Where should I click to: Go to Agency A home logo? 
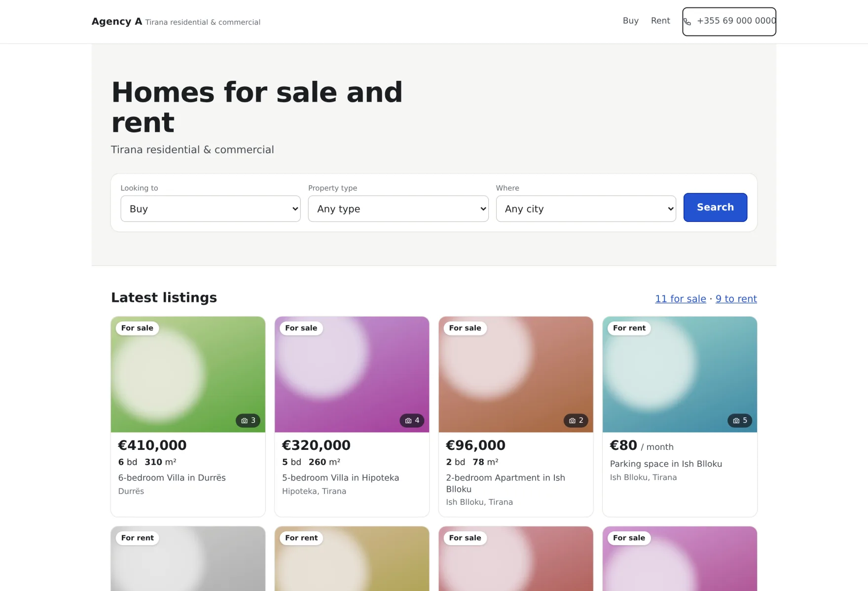coord(117,22)
